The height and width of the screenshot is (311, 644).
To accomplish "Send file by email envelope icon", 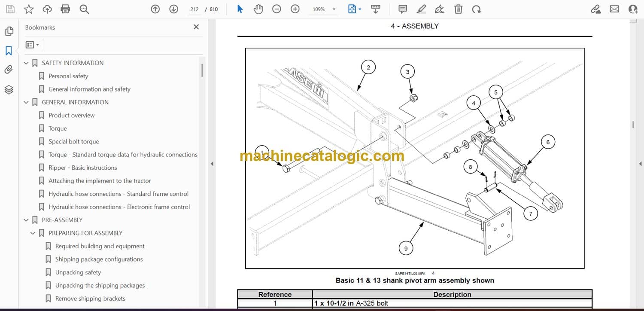I will point(614,9).
